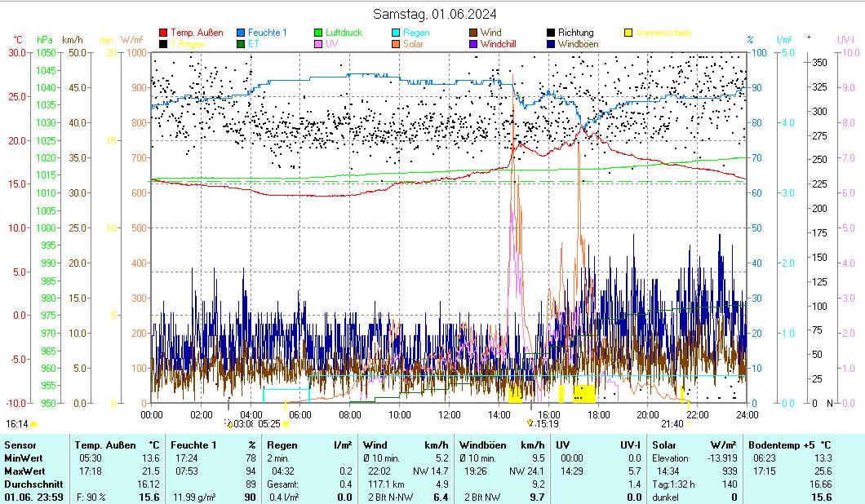Click the yellow Sonnenschein legend swatch
Screen dimensions: 865x504
(628, 33)
